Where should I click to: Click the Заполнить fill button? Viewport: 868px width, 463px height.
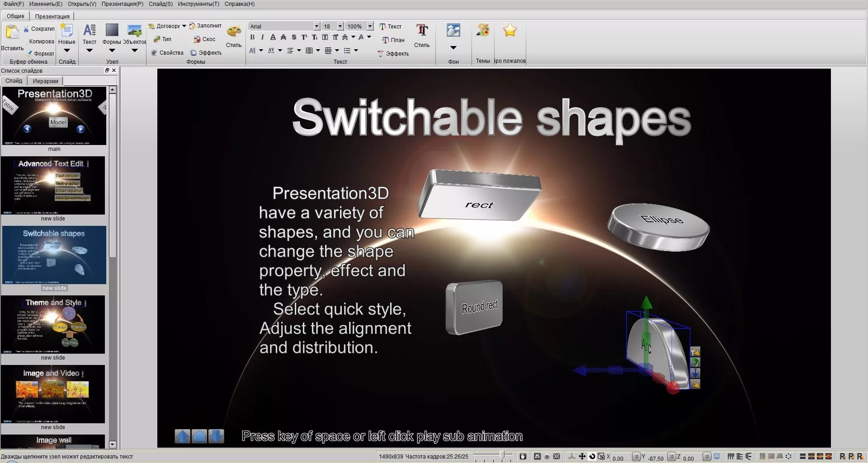pos(205,26)
